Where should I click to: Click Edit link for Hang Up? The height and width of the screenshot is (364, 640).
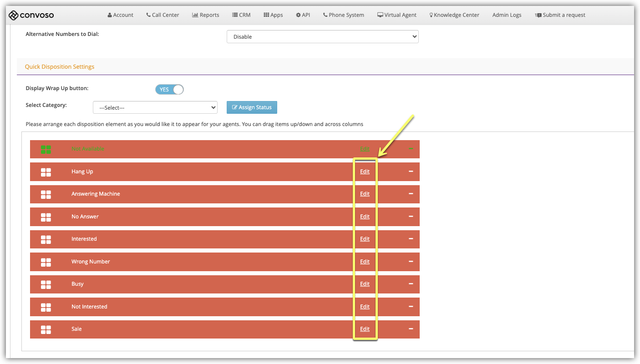point(365,172)
